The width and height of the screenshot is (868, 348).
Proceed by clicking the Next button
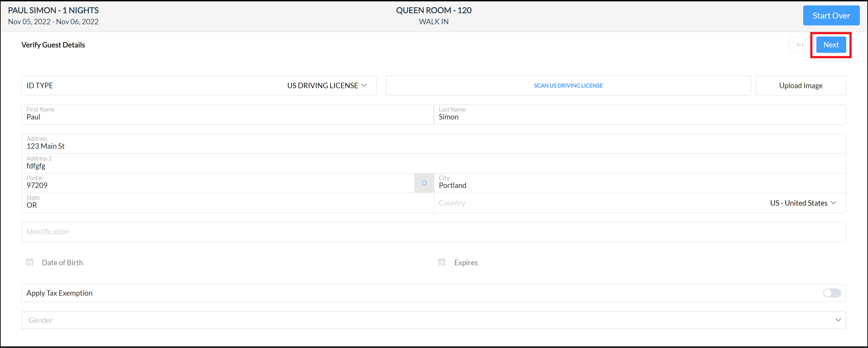tap(831, 44)
